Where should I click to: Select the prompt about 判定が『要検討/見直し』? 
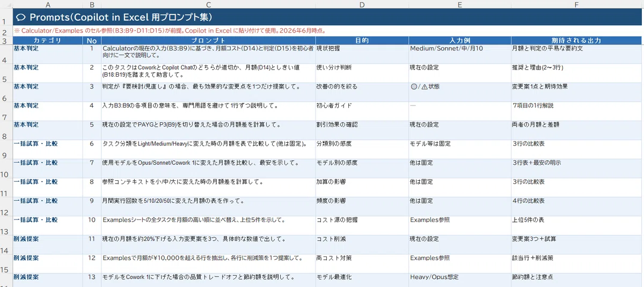[x=208, y=92]
